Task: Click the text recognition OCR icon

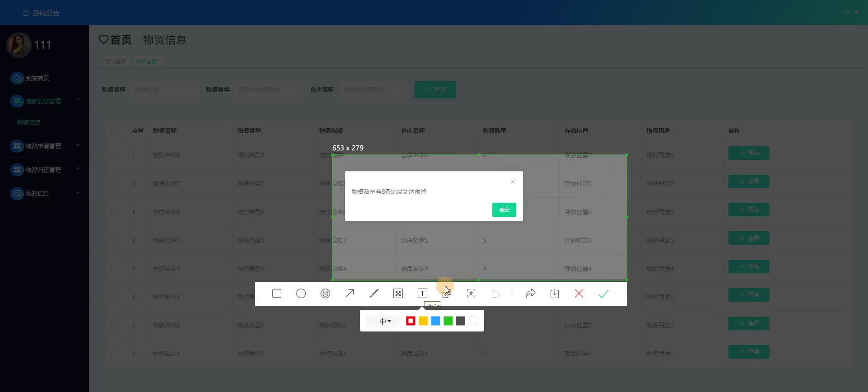Action: (471, 294)
